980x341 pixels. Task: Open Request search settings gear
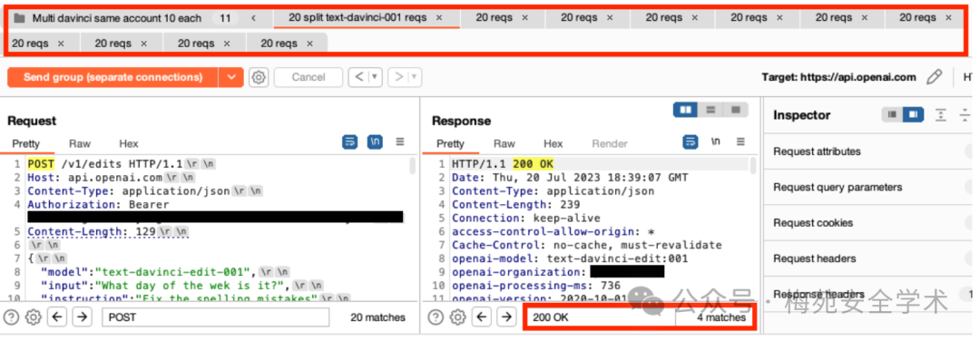(x=34, y=317)
